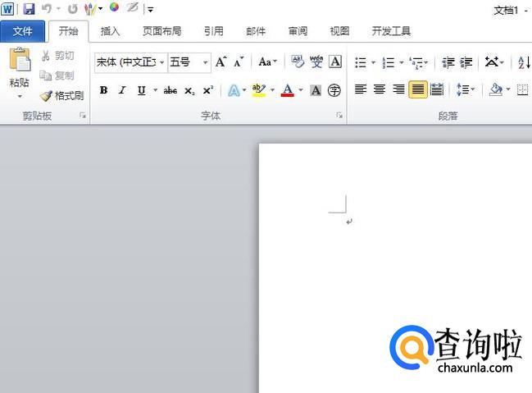The height and width of the screenshot is (393, 532).
Task: Switch to the 视图 (View) tab
Action: pyautogui.click(x=339, y=31)
